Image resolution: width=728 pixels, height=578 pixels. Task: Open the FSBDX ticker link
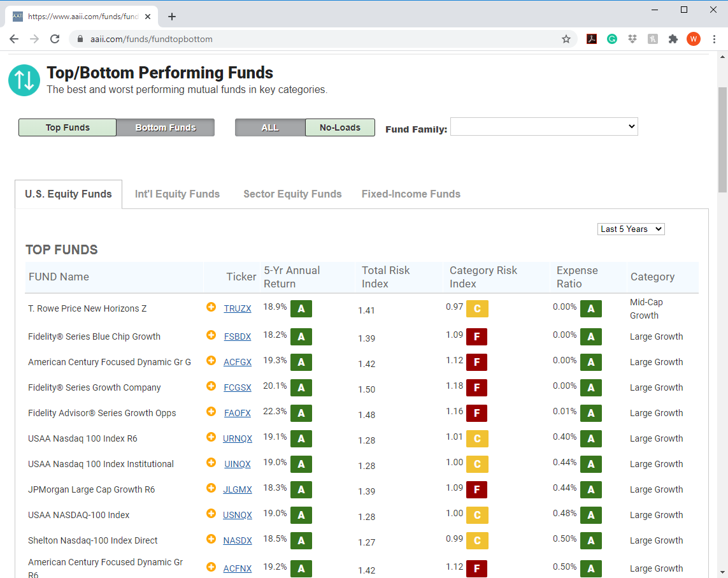(237, 336)
